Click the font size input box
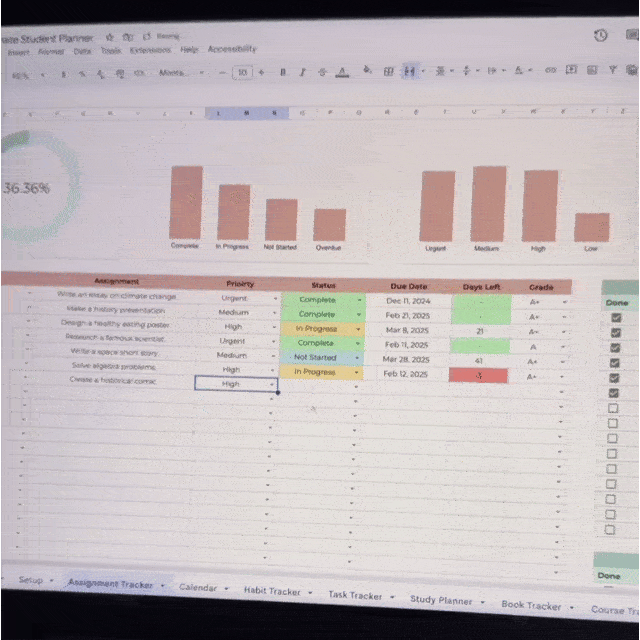Screen dimensions: 640x640 pyautogui.click(x=242, y=72)
